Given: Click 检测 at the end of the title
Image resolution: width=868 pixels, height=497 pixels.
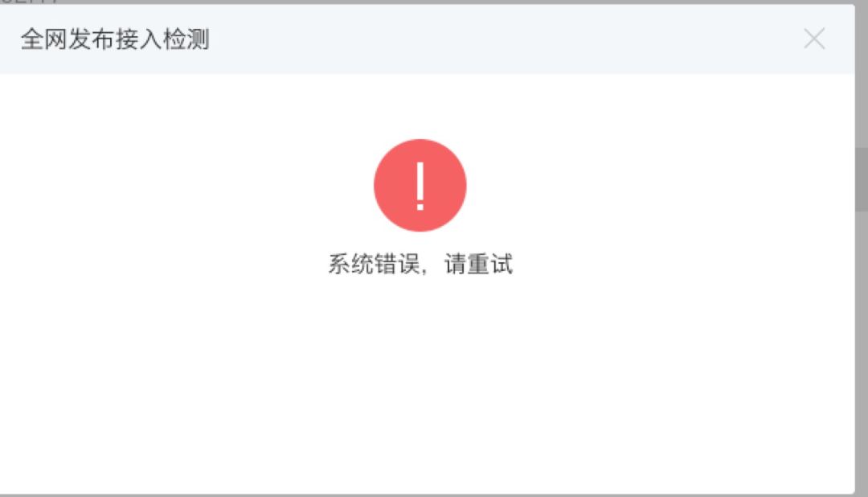Looking at the screenshot, I should click(x=186, y=39).
